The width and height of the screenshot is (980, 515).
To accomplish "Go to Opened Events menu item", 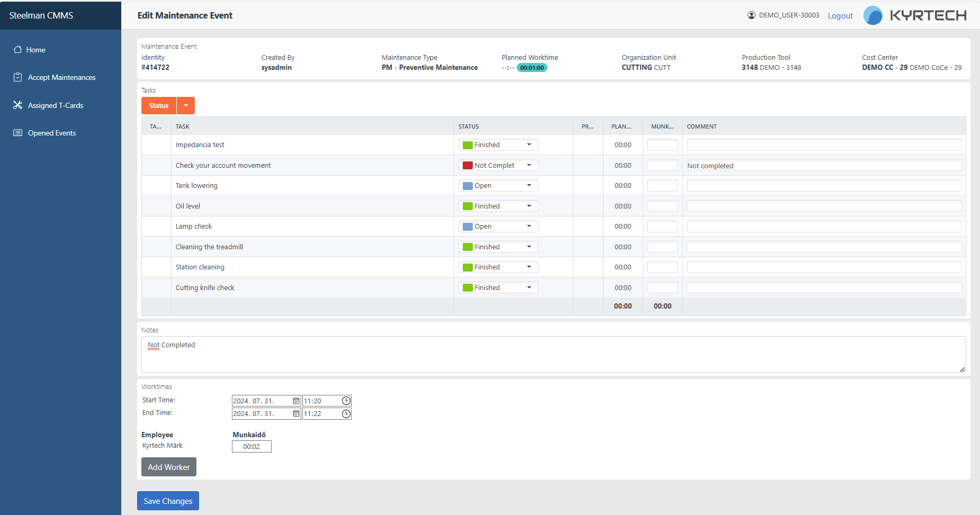I will 52,133.
